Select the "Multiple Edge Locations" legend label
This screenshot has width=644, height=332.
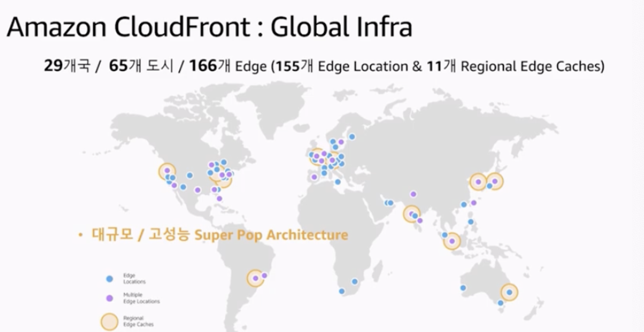141,298
